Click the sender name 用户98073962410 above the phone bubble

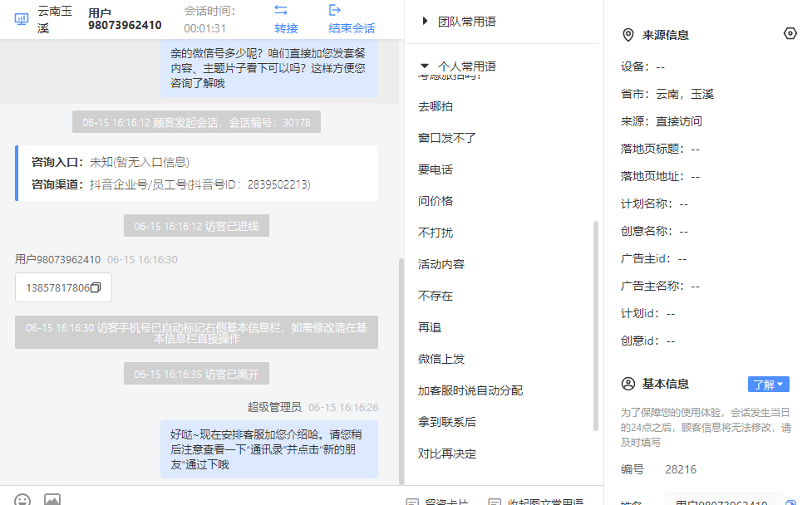57,259
